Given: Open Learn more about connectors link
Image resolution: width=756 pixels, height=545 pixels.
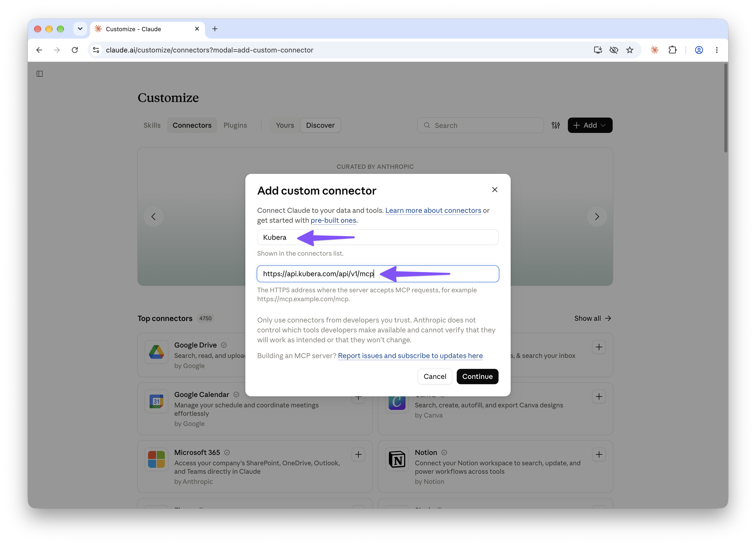Looking at the screenshot, I should point(433,210).
